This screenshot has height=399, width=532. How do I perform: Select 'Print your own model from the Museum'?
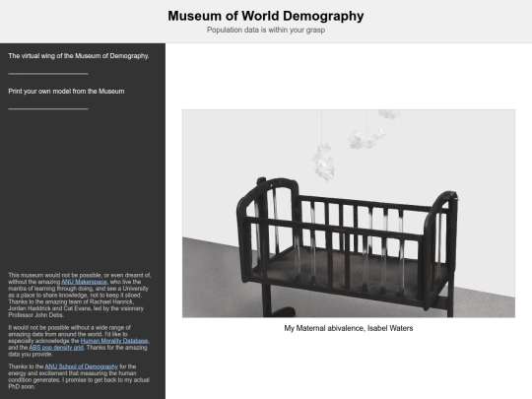click(66, 92)
